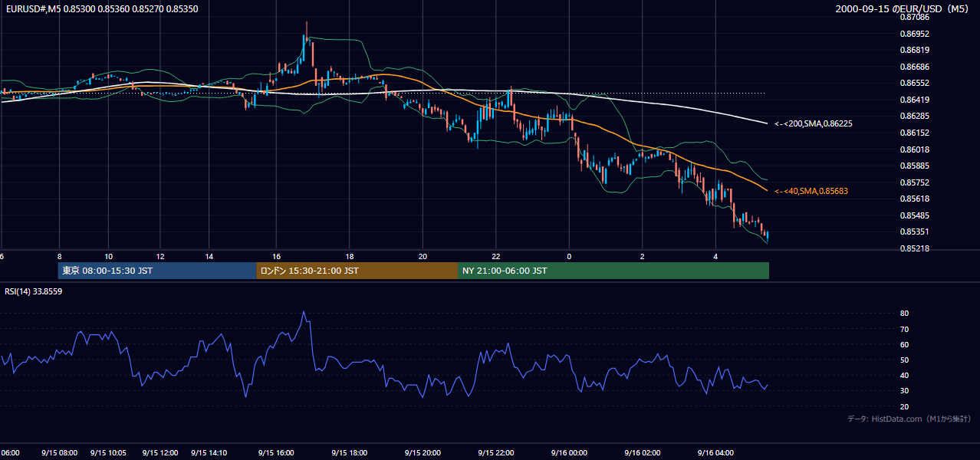Click the 9/15 18:00 bottom time label
The image size is (980, 460).
pos(349,453)
